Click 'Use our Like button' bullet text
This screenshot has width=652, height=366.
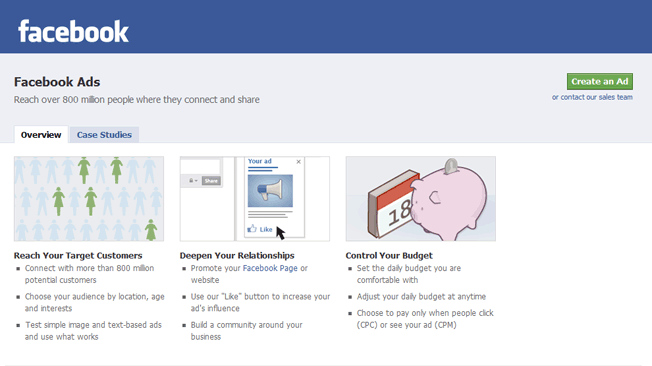pyautogui.click(x=260, y=302)
